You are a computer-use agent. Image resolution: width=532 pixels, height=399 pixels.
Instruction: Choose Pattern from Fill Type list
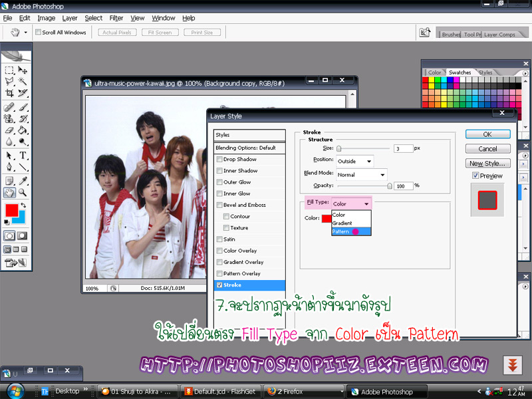[x=340, y=231]
